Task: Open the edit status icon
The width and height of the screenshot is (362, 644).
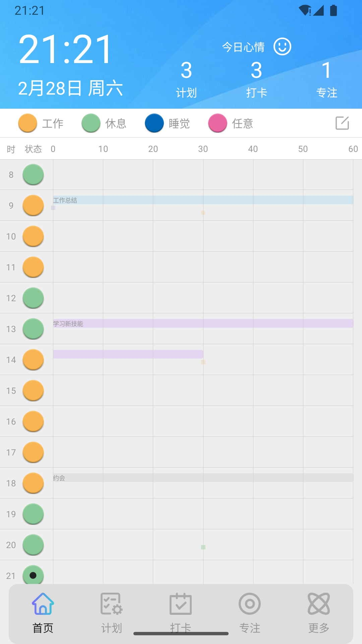Action: 342,123
